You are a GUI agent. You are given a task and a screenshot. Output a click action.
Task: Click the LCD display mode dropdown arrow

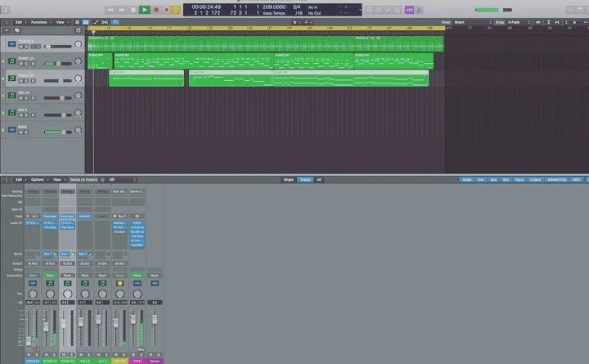pos(360,10)
